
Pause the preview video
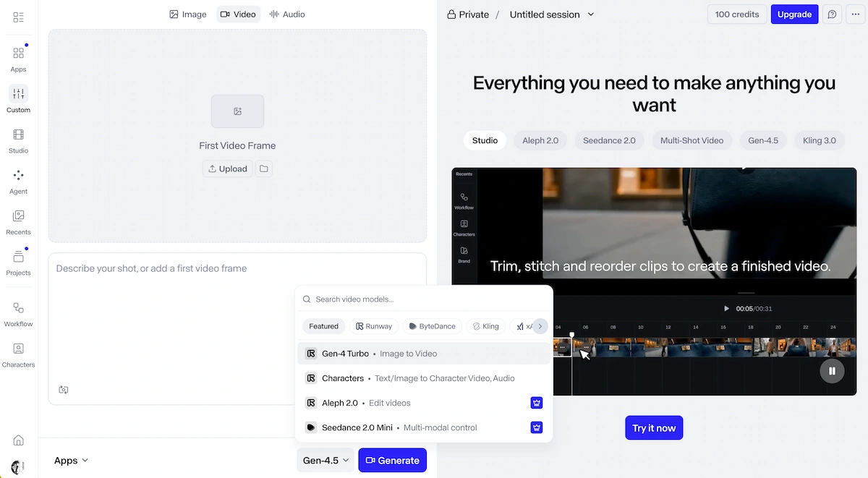(x=832, y=371)
